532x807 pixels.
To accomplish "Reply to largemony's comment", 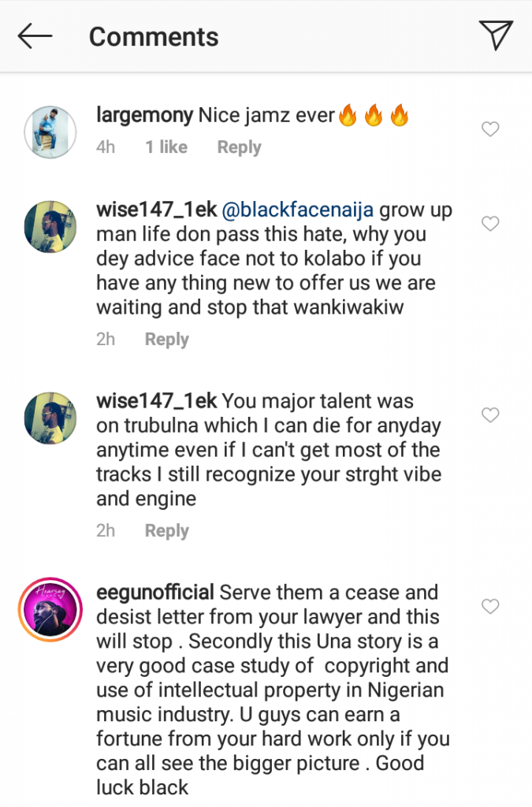I will tap(239, 147).
